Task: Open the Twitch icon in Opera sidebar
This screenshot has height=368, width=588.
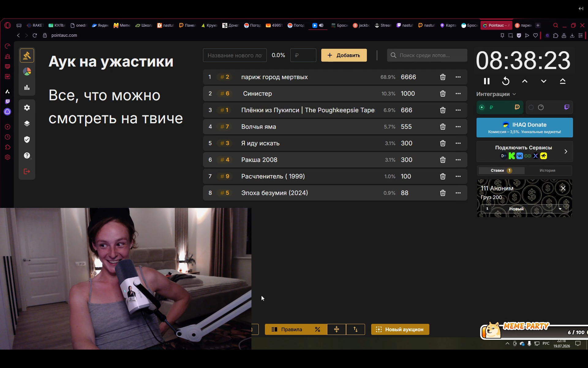Action: coord(7,102)
